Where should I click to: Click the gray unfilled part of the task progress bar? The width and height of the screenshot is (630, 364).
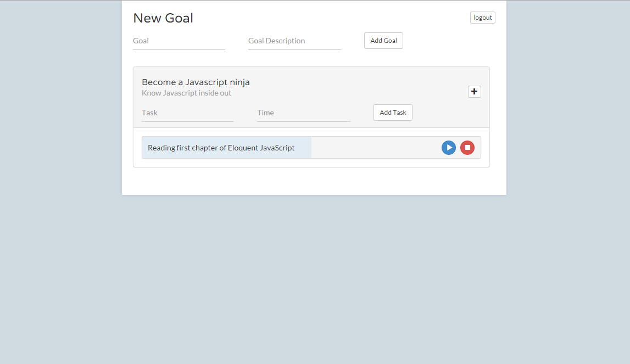373,148
